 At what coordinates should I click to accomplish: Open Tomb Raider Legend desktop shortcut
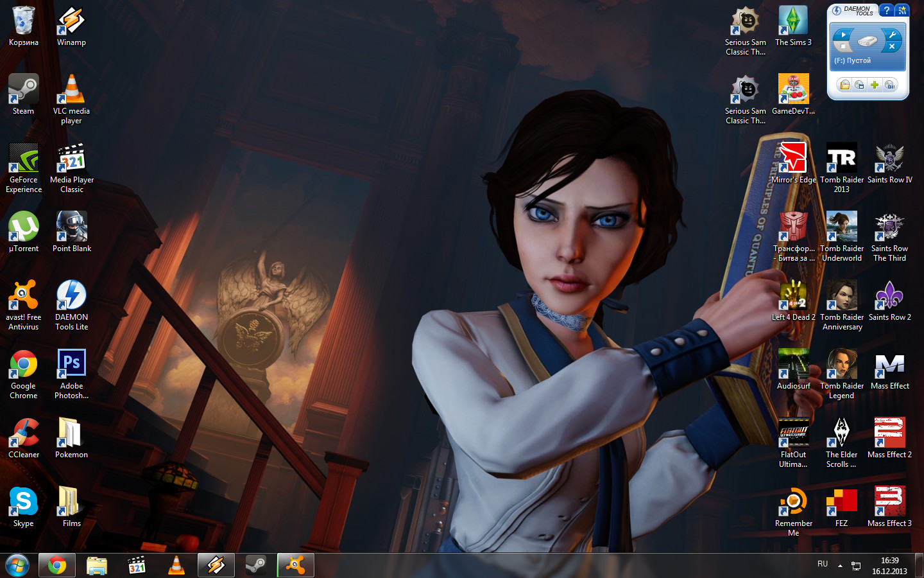point(841,374)
